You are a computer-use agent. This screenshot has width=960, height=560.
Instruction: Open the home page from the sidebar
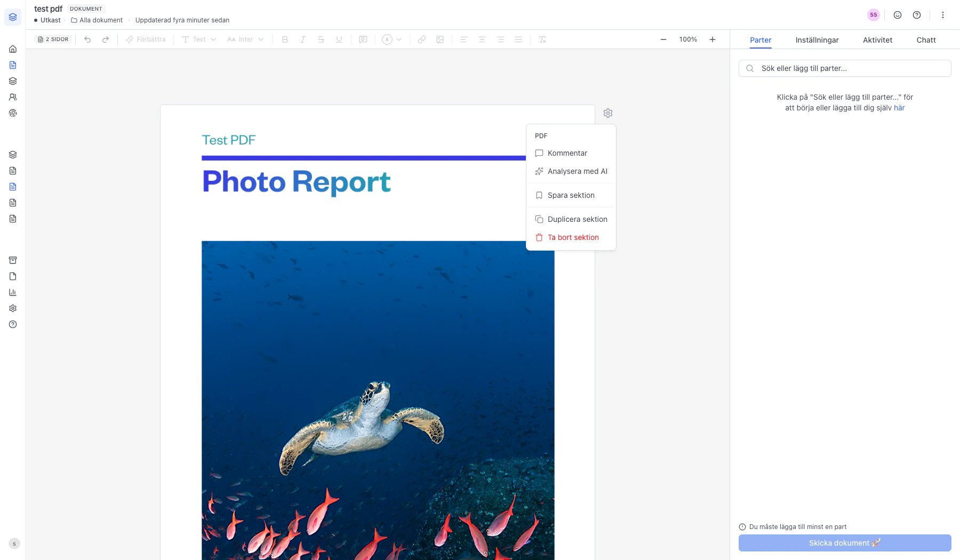click(x=13, y=49)
